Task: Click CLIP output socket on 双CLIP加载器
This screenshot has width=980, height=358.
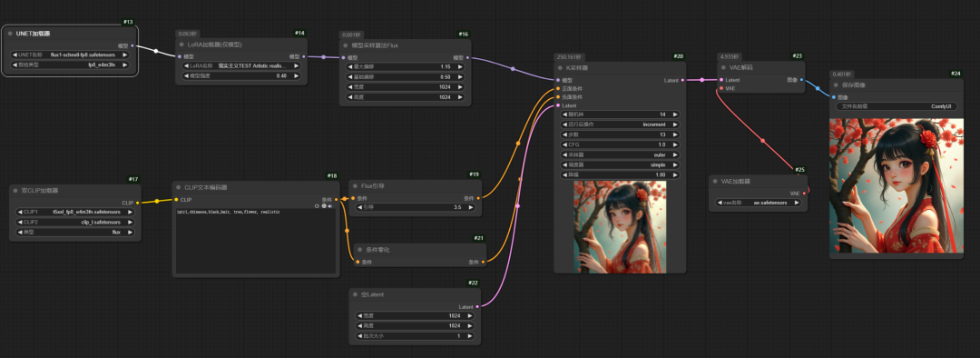Action: 137,202
